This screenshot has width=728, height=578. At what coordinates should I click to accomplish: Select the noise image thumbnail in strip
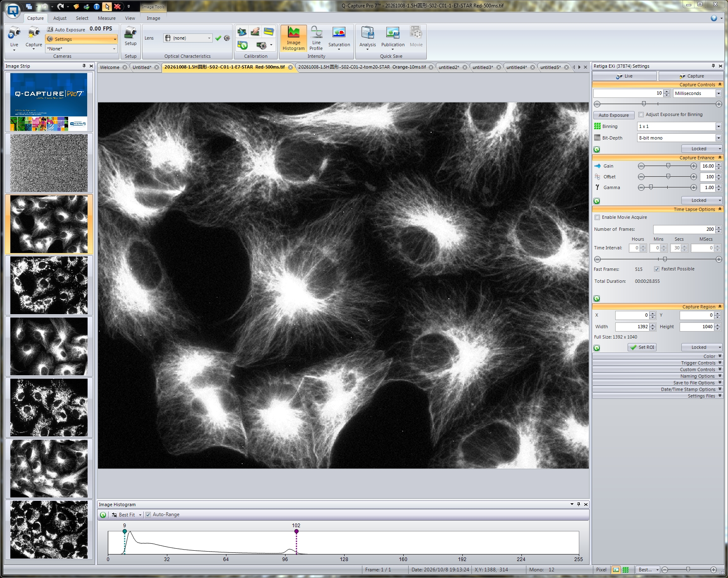point(49,163)
